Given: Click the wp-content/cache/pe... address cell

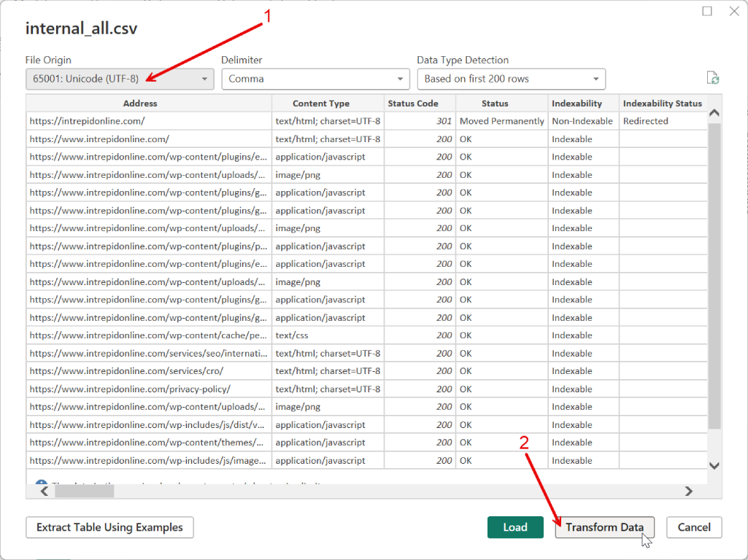Looking at the screenshot, I should pos(149,335).
